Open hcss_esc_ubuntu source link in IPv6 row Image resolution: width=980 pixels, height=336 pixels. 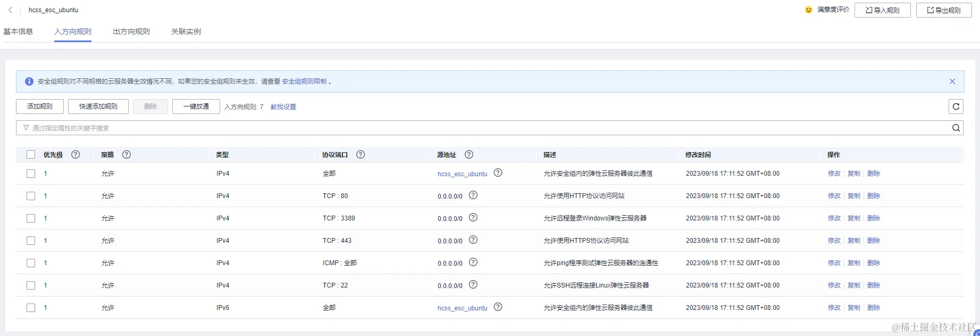click(463, 308)
